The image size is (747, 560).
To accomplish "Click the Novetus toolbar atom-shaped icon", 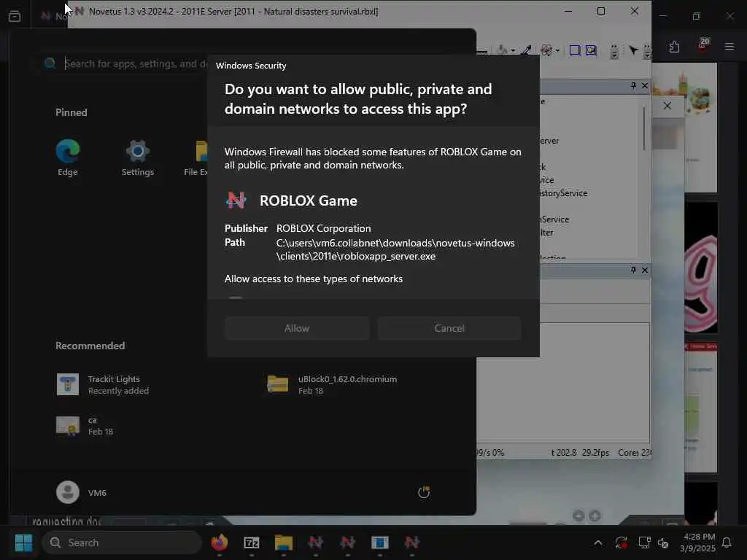I will point(546,50).
